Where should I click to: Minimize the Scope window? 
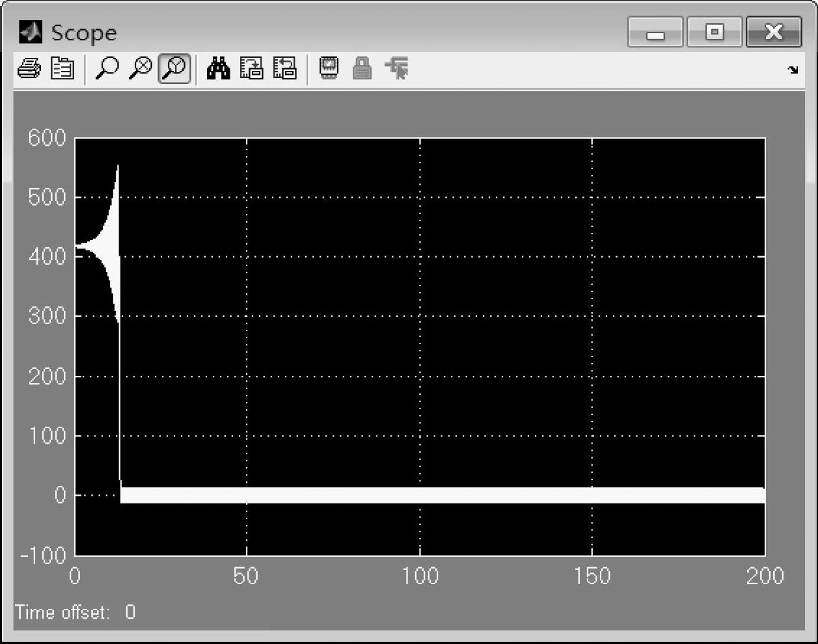(x=655, y=32)
